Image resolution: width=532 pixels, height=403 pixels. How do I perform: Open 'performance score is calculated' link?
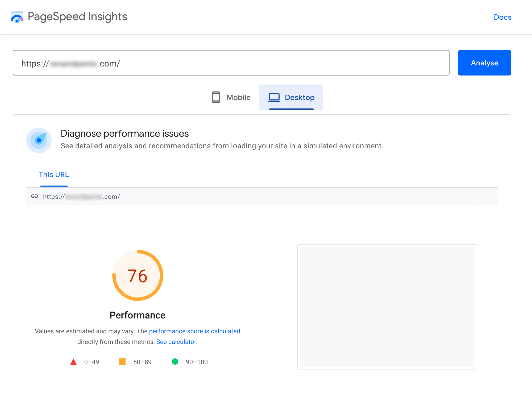point(194,331)
